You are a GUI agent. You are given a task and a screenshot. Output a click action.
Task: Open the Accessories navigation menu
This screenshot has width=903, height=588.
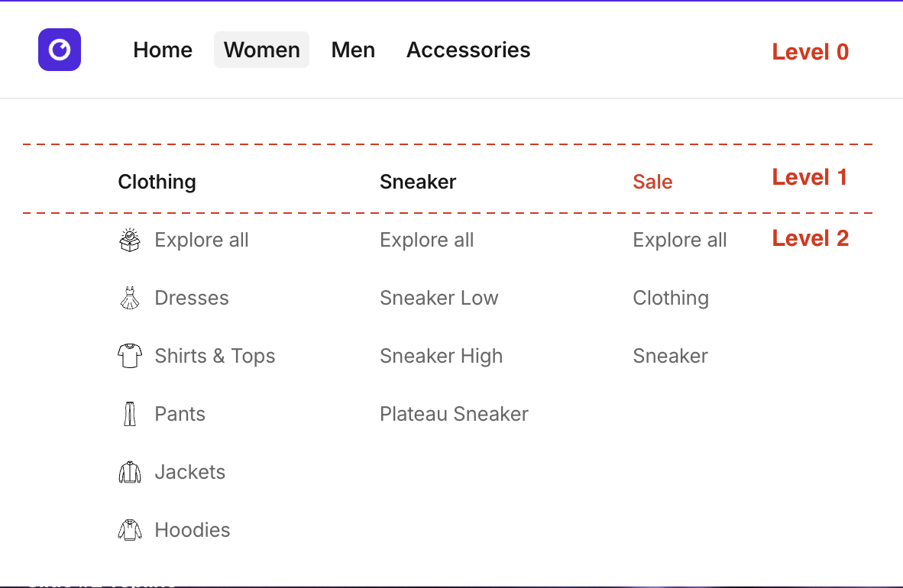pos(468,50)
